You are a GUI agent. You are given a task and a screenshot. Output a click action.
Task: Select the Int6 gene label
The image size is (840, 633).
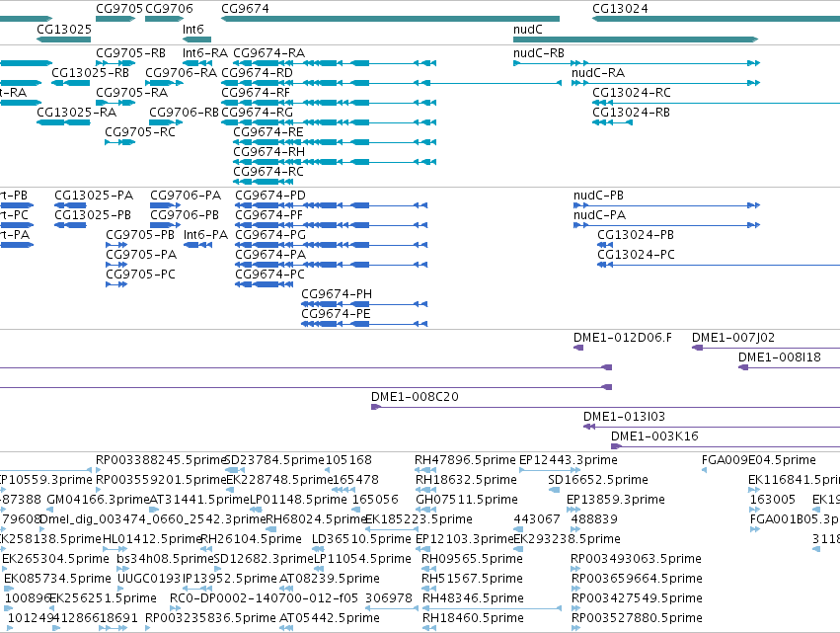pos(192,29)
